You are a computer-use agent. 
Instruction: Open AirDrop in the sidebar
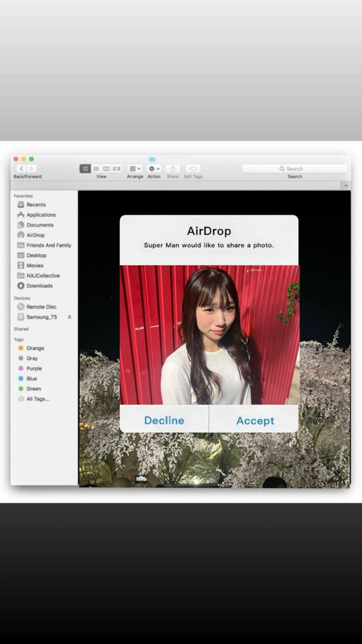(35, 235)
